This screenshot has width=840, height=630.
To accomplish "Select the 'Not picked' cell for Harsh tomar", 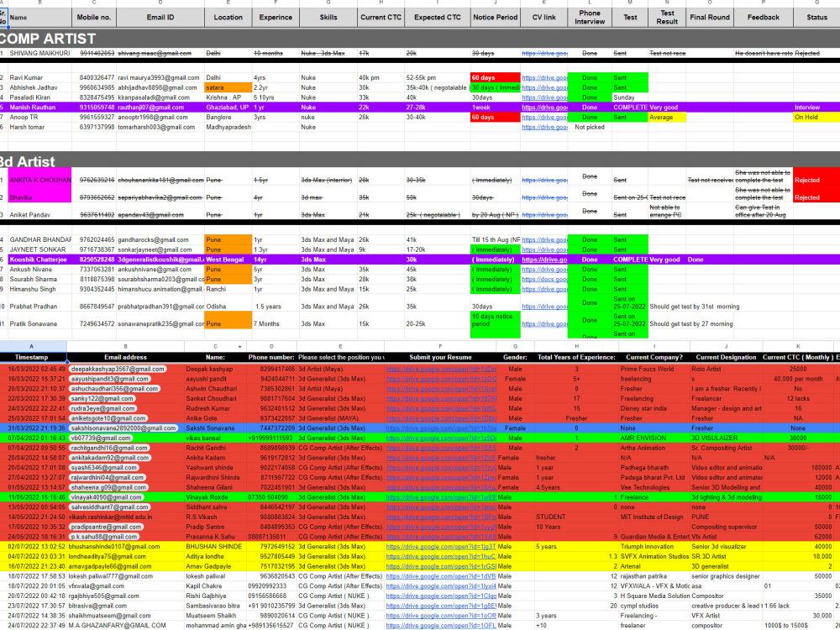I will coord(590,127).
